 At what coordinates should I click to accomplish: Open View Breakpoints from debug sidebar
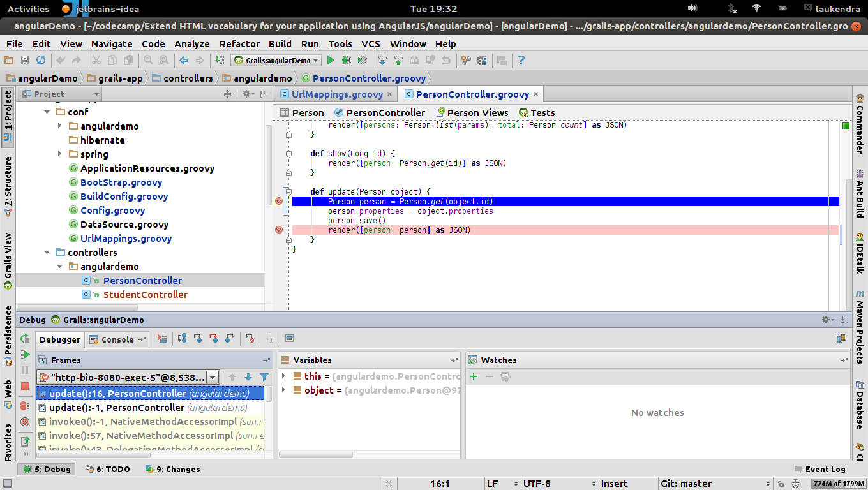click(25, 405)
